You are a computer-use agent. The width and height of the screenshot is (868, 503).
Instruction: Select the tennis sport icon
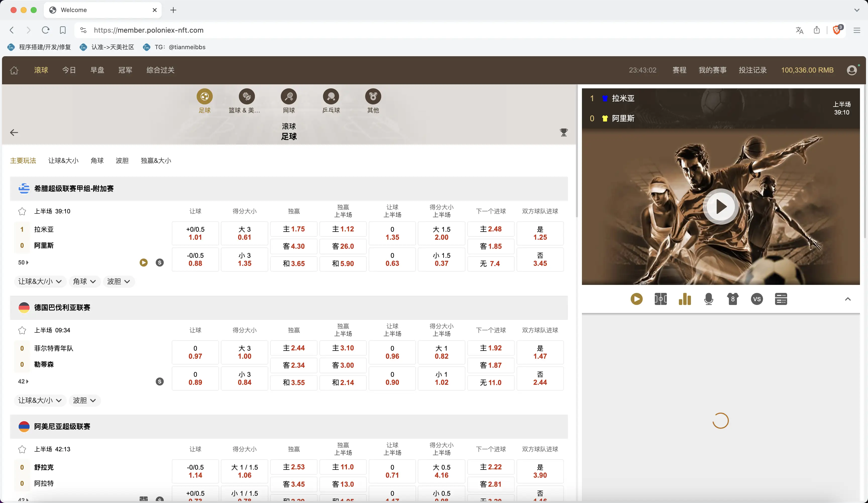click(x=289, y=97)
